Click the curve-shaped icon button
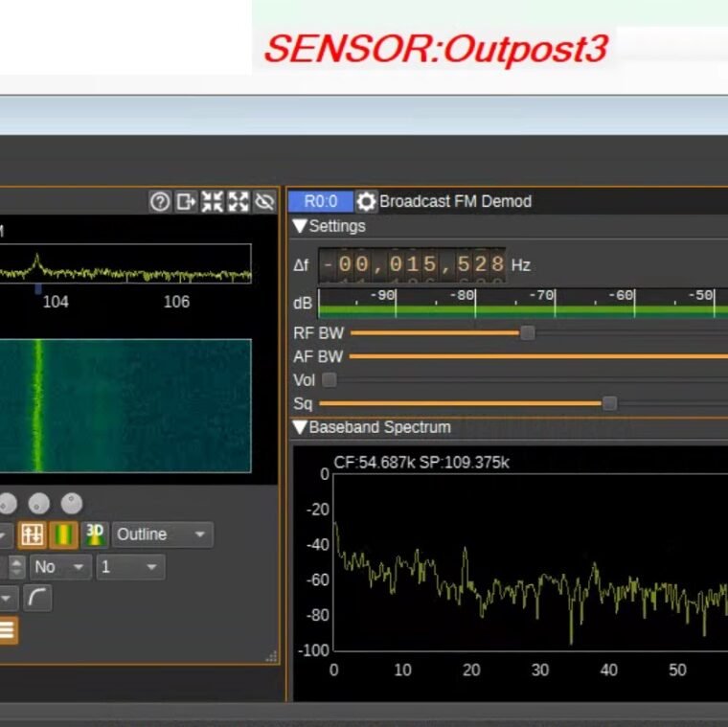 pos(37,599)
